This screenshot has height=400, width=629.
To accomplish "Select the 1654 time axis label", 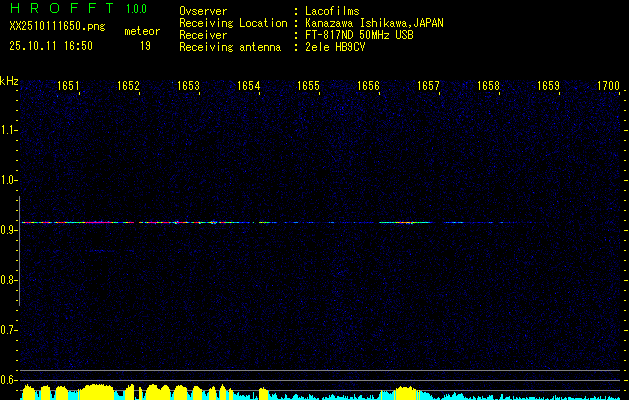I will pos(248,87).
